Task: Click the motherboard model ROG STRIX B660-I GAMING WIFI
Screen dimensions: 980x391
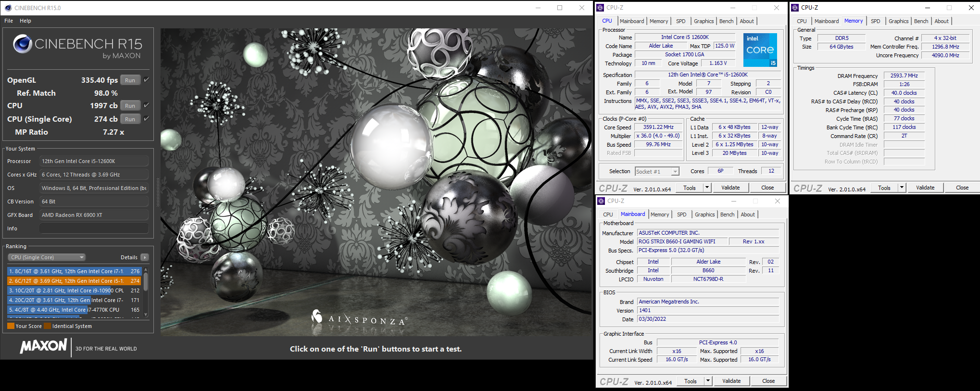Action: pos(682,241)
